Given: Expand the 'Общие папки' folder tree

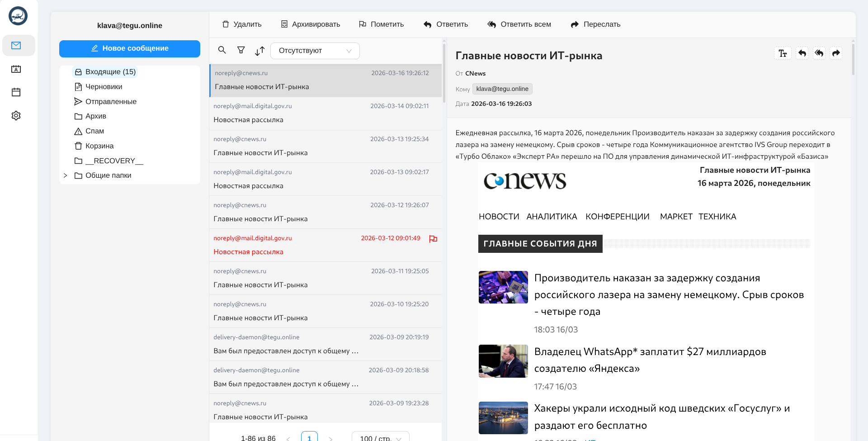Looking at the screenshot, I should tap(66, 175).
